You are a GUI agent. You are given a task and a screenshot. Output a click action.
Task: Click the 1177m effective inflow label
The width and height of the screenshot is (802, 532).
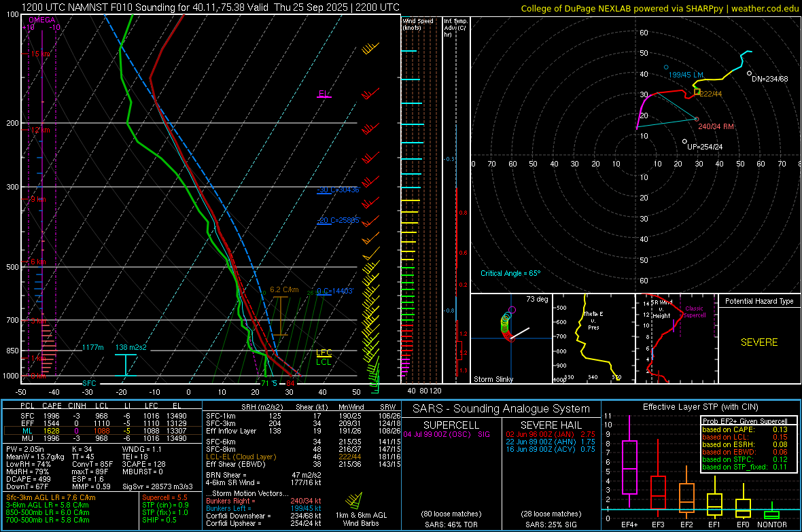93,347
